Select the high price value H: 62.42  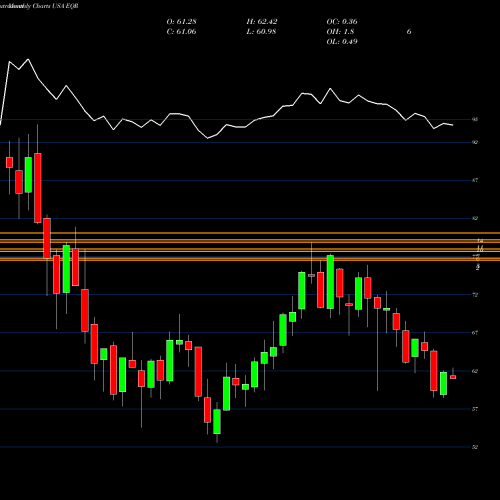[262, 22]
